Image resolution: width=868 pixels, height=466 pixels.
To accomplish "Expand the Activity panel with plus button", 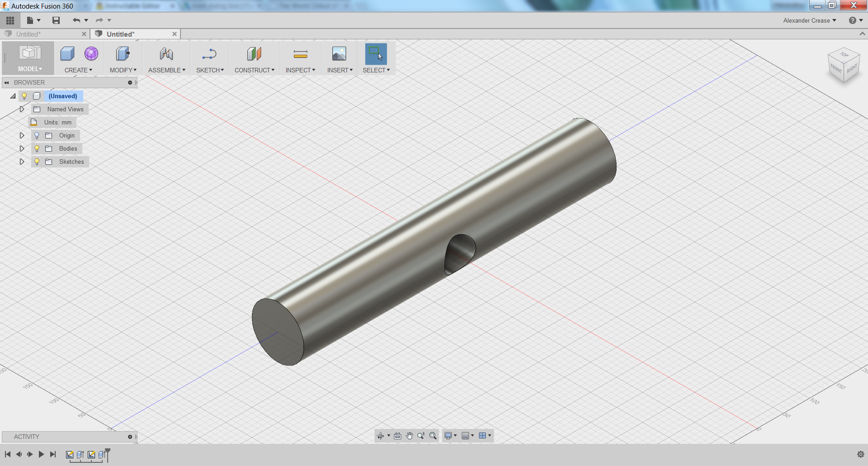I will (130, 437).
